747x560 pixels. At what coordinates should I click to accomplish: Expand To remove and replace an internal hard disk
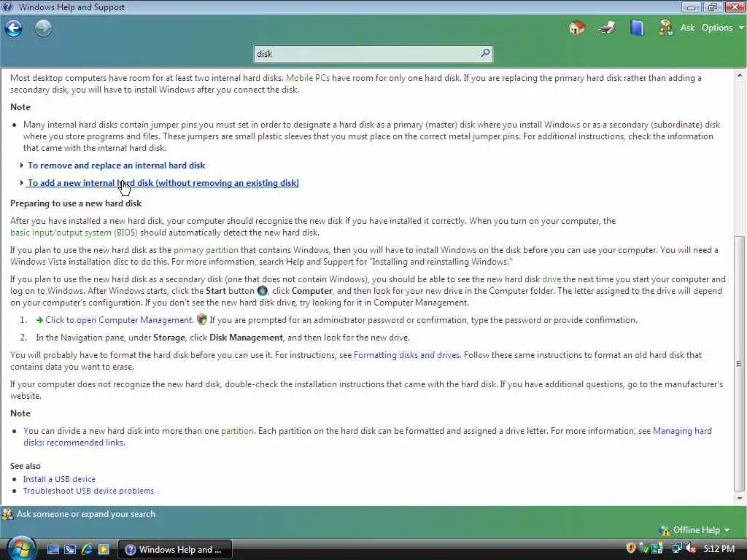pos(116,166)
